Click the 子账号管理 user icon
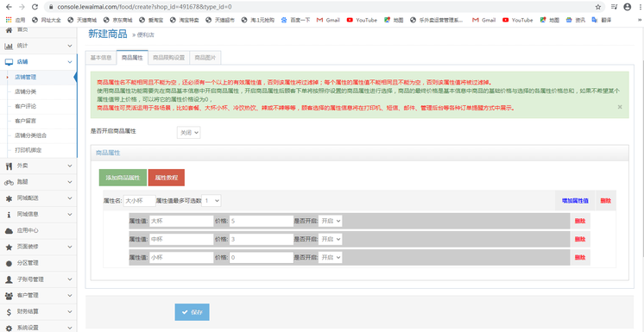The image size is (644, 332). tap(9, 279)
